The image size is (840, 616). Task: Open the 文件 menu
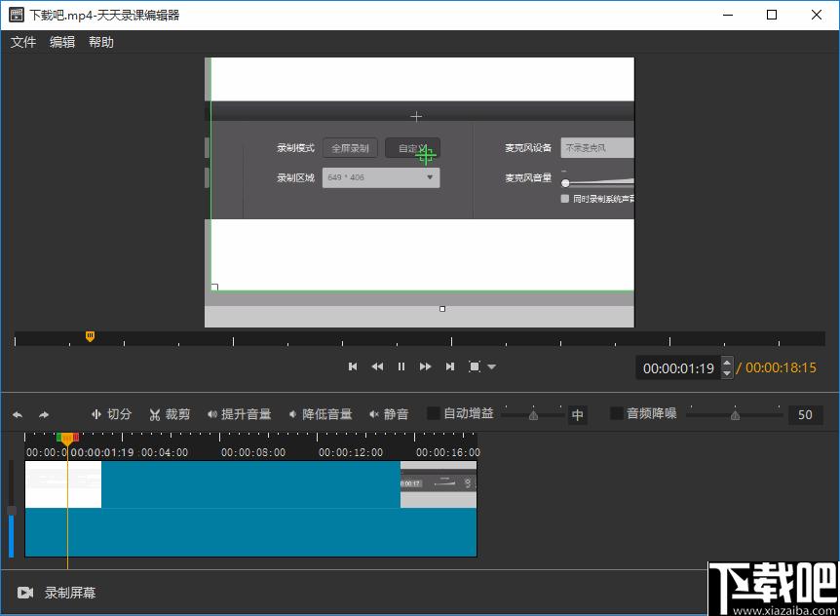pyautogui.click(x=23, y=42)
